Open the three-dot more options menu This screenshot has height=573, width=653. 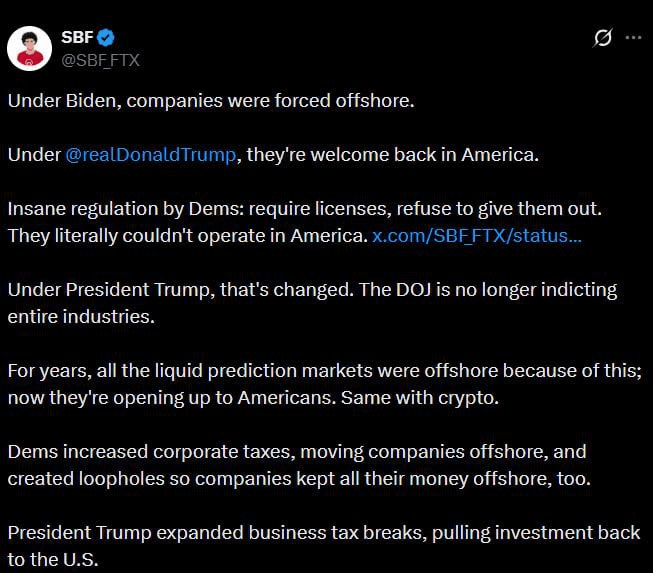tap(632, 38)
